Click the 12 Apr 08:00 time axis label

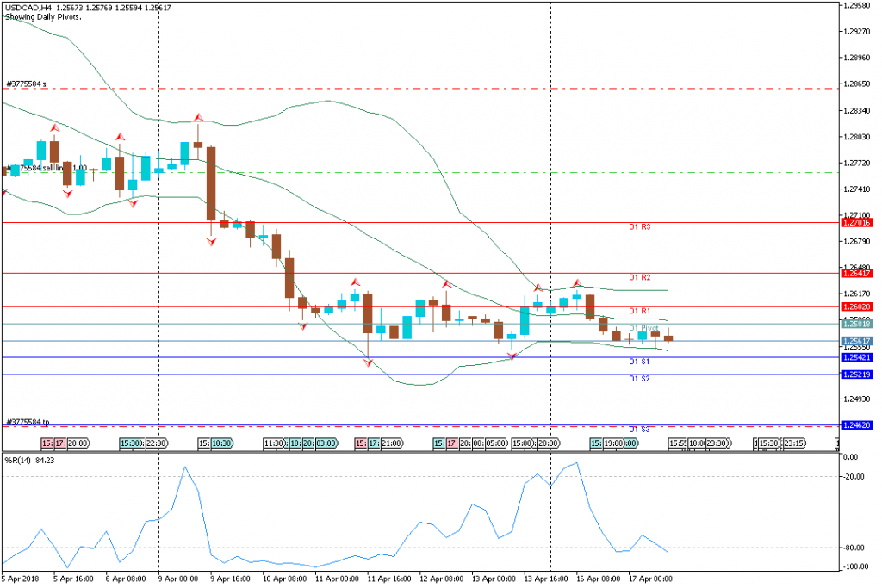(x=442, y=579)
